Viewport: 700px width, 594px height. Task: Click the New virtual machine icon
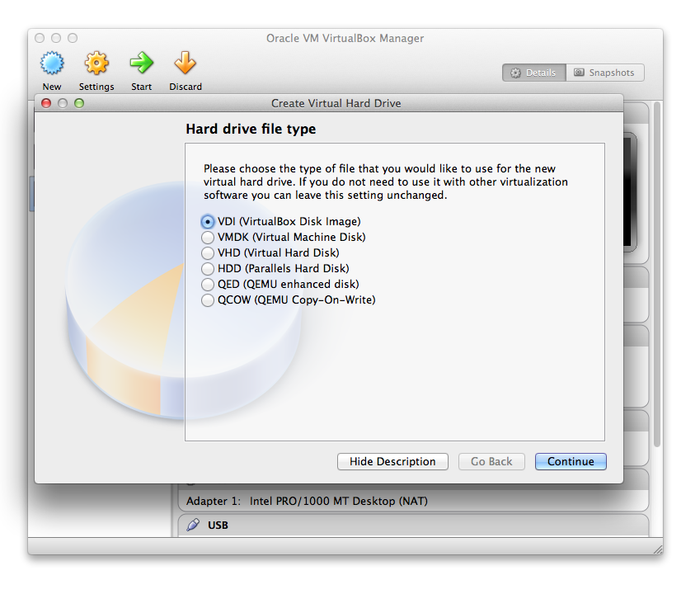tap(52, 64)
